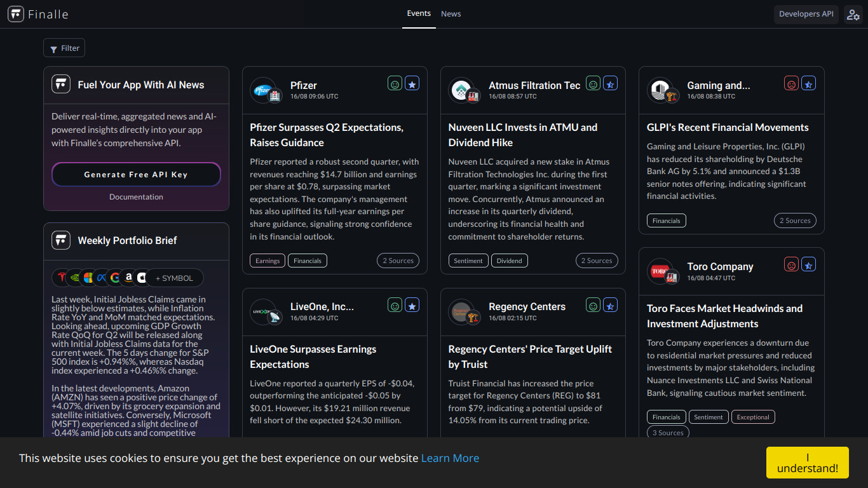Image resolution: width=868 pixels, height=488 pixels.
Task: Switch to the News tab
Action: click(451, 14)
